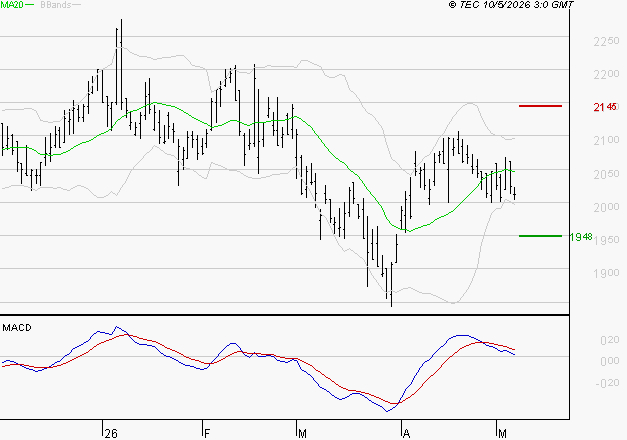Image resolution: width=627 pixels, height=440 pixels.
Task: Click the 2250 price axis label
Action: click(606, 41)
